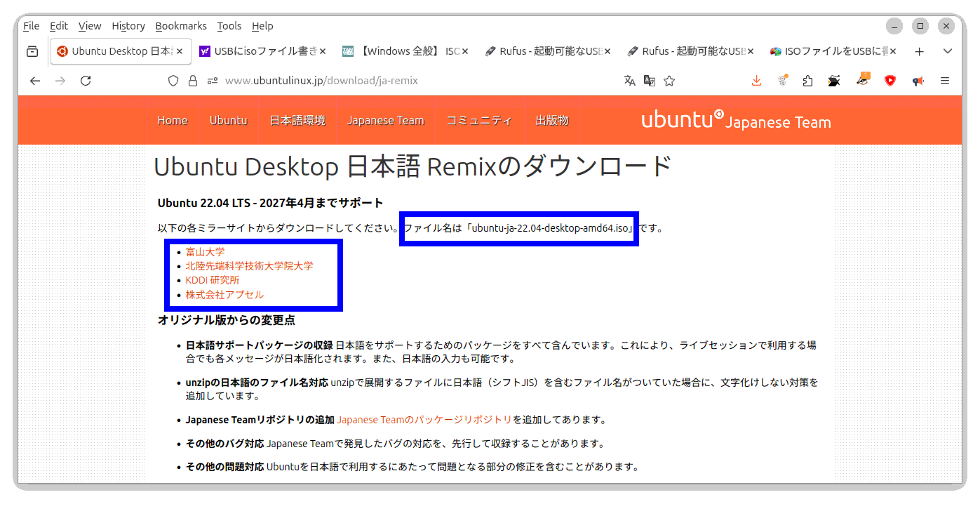Click the オリジナル版からの変更点 heading
The image size is (980, 530).
227,320
